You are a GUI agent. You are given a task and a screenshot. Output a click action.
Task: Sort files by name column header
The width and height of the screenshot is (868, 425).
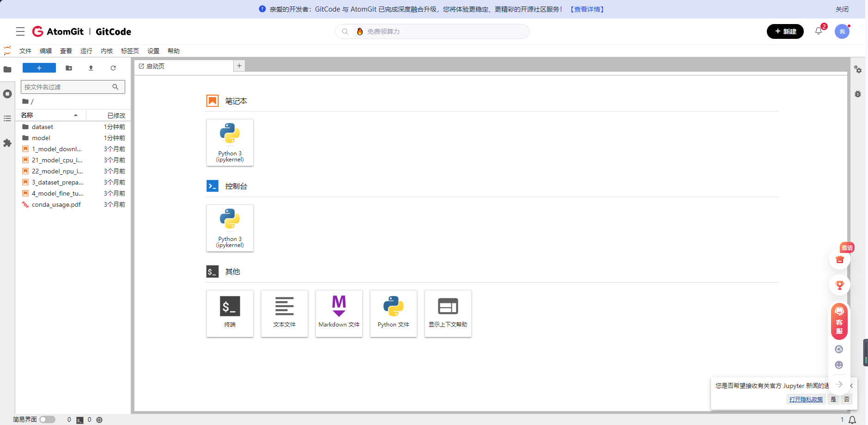tap(51, 115)
